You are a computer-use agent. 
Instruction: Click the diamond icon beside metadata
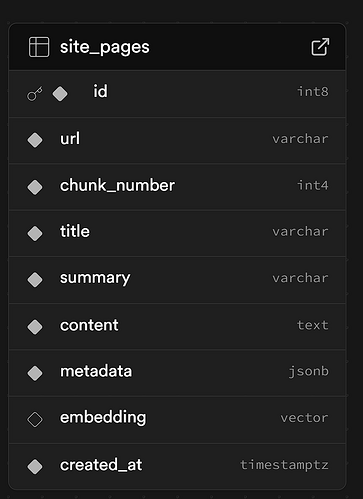pos(35,373)
